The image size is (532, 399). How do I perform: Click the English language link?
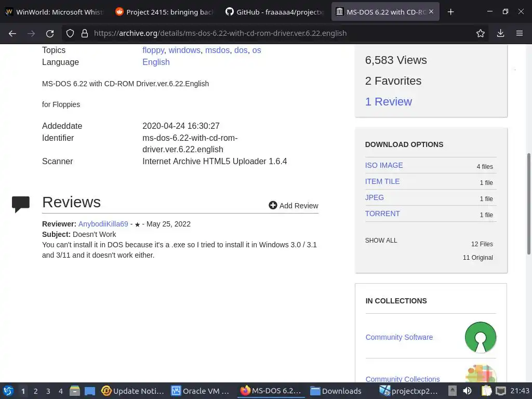(156, 62)
